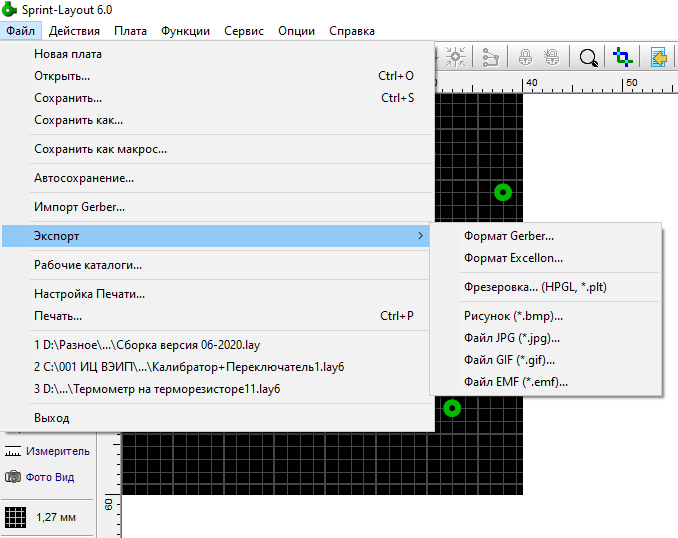
Task: Click the page with yellow arrow icon
Action: pos(659,57)
